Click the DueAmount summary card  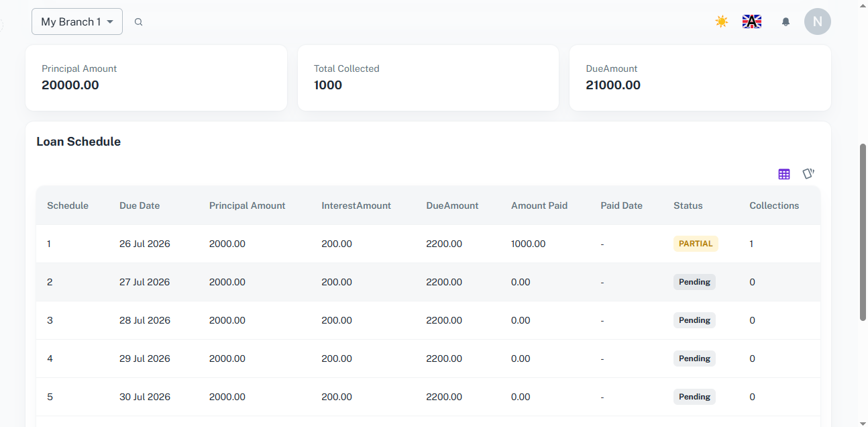point(700,78)
